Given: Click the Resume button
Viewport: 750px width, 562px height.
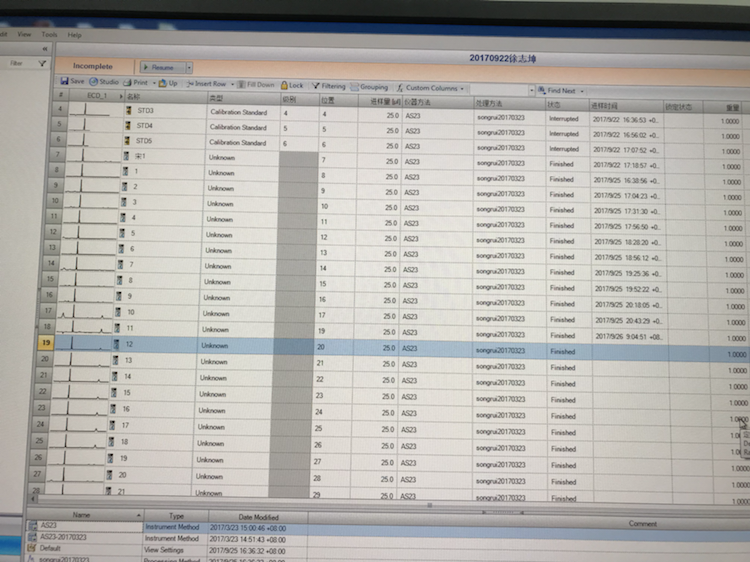Looking at the screenshot, I should pos(163,67).
